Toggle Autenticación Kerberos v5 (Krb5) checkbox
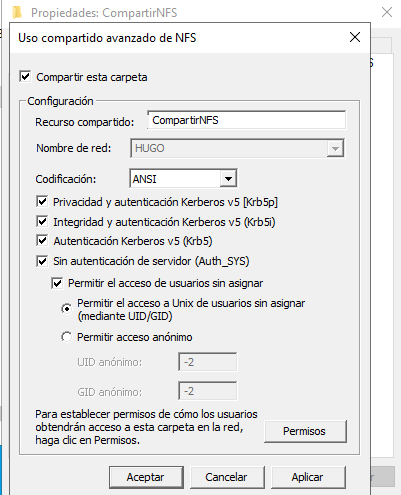 (x=42, y=241)
